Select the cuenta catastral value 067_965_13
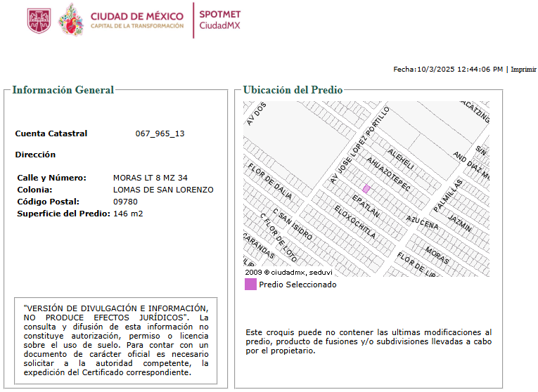 click(x=160, y=133)
